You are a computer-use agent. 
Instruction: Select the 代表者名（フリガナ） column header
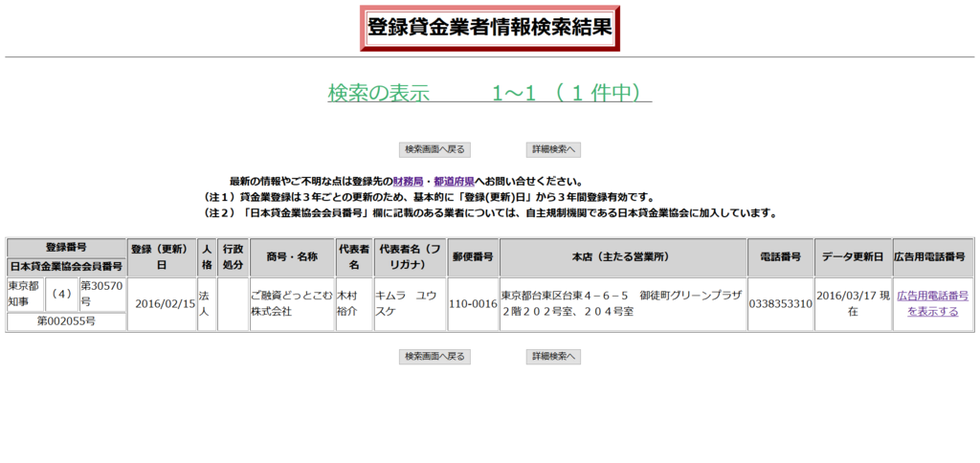410,257
